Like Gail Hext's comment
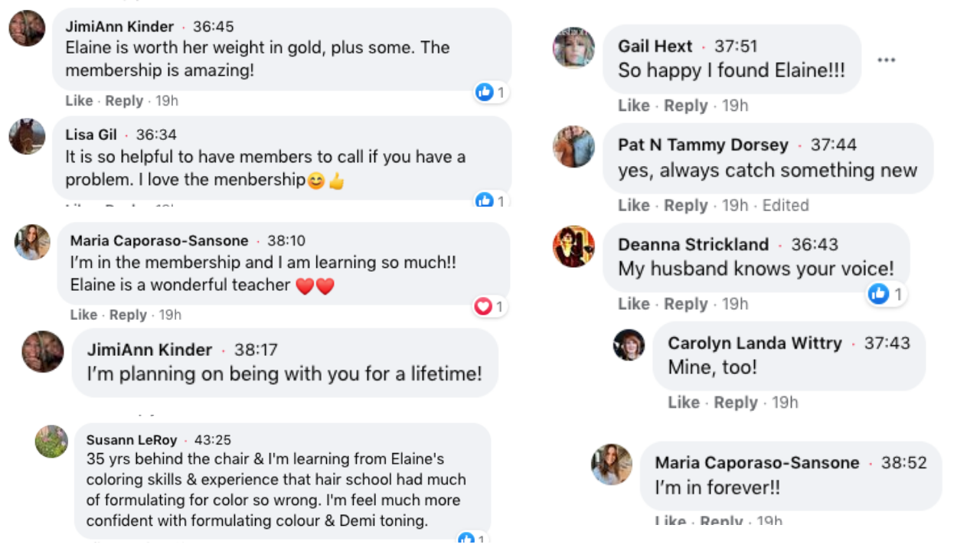The width and height of the screenshot is (980, 551). [633, 106]
